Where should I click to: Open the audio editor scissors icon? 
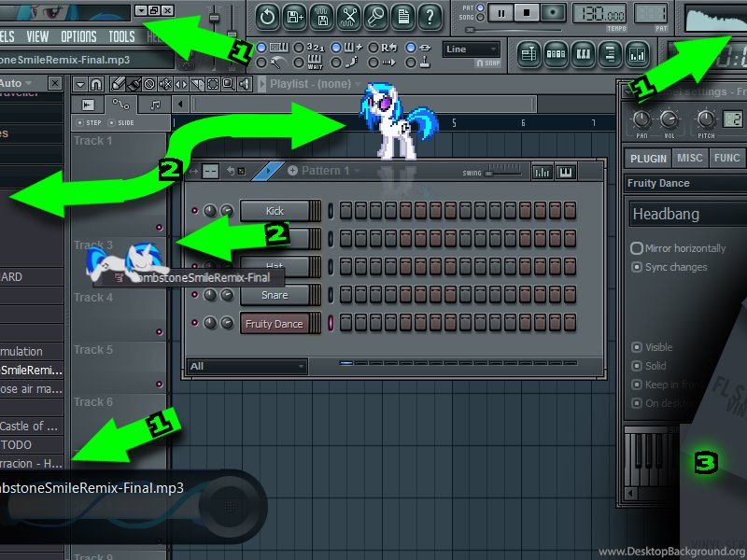click(349, 17)
